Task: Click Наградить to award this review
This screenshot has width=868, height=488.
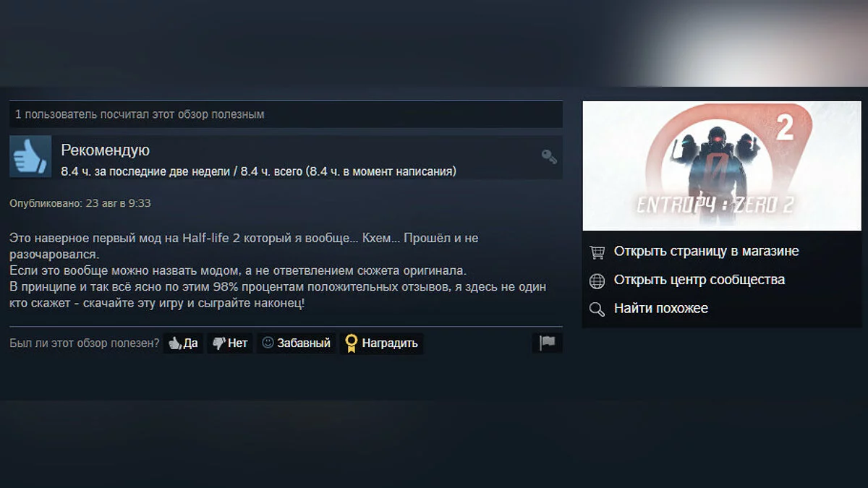Action: coord(381,343)
